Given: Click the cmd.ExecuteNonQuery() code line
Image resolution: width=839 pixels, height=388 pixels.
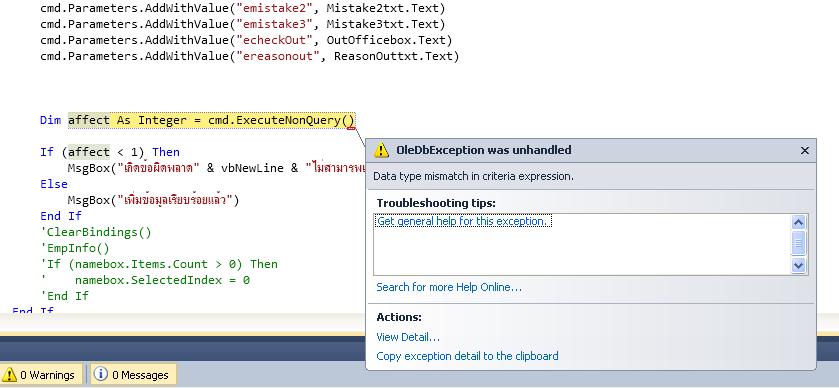Looking at the screenshot, I should (x=197, y=120).
